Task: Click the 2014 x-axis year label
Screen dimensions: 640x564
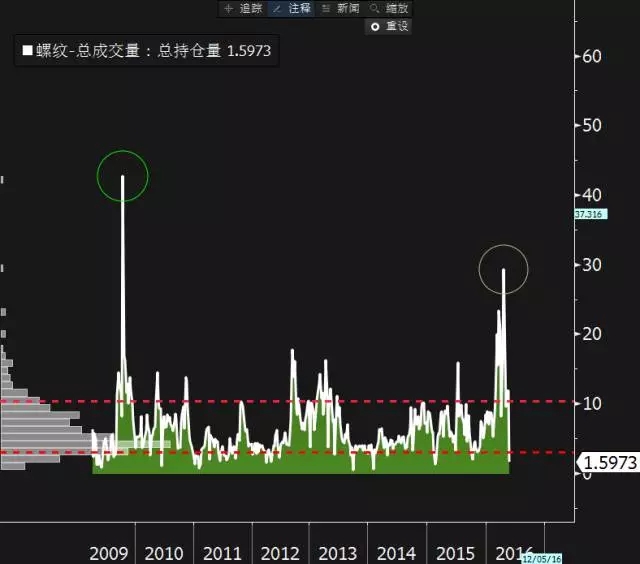Action: [x=396, y=554]
